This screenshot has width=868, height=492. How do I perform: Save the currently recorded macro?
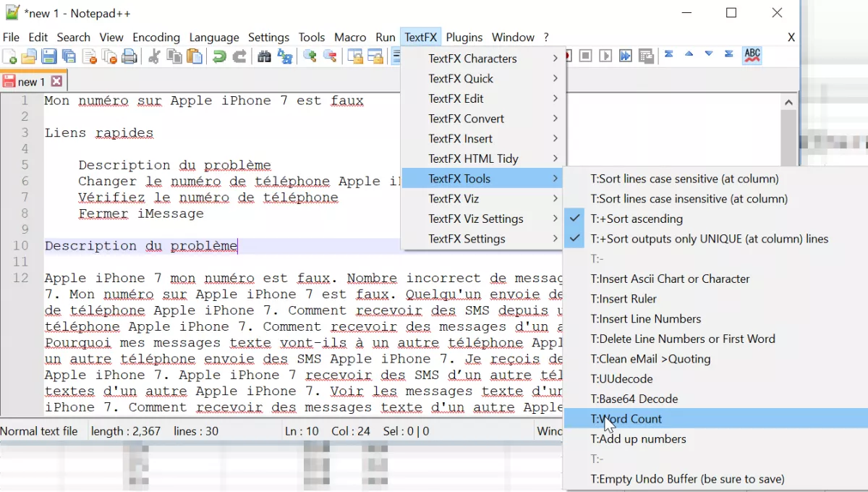[646, 56]
